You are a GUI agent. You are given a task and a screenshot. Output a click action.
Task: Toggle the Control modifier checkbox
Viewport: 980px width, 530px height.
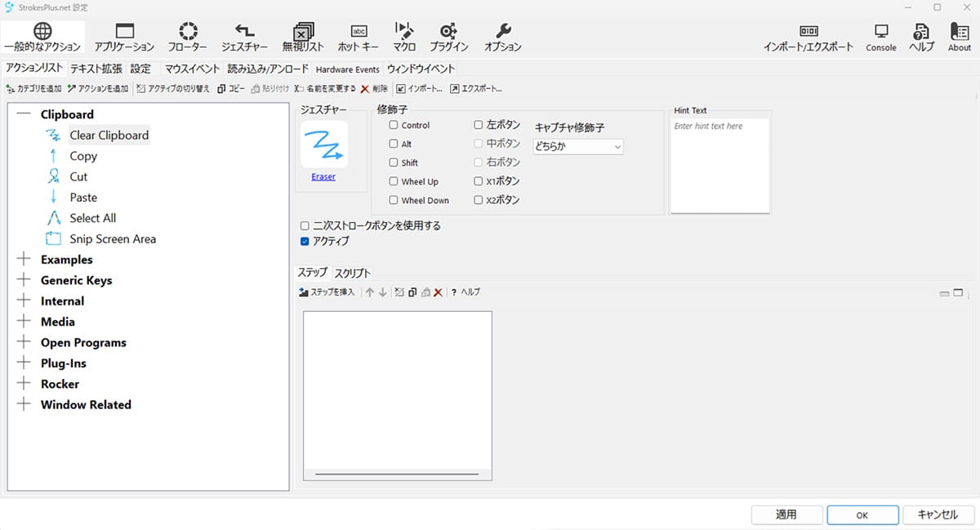(394, 125)
